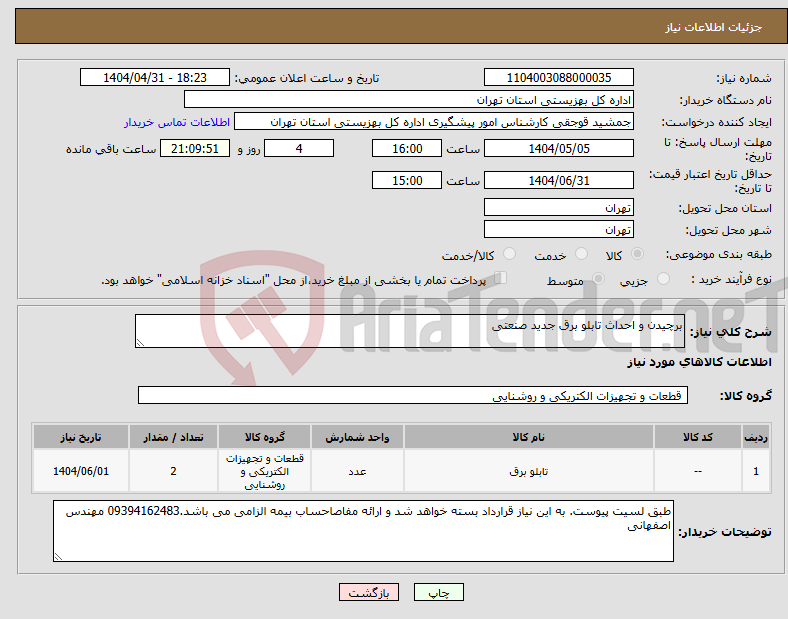788x619 pixels.
Task: Click the -- item code cell
Action: (698, 471)
